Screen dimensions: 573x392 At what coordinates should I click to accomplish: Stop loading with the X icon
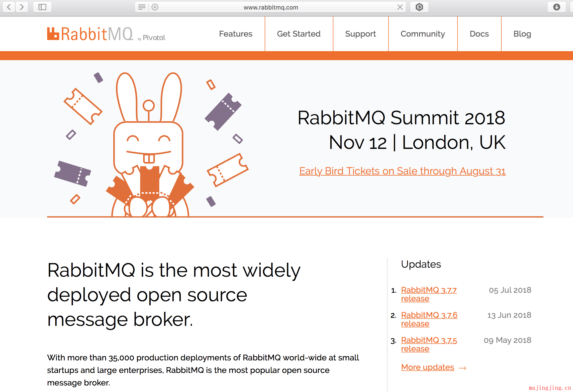click(x=400, y=7)
